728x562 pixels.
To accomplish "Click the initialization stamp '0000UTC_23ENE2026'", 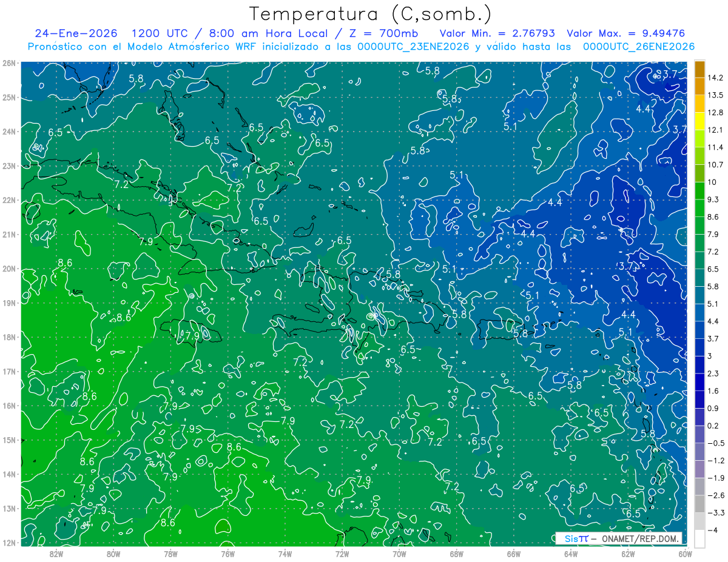I will point(413,47).
